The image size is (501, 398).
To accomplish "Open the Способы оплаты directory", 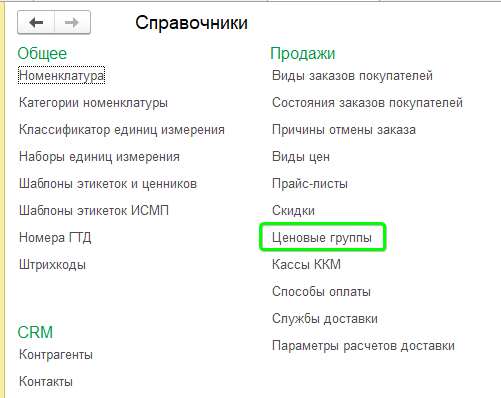I will pos(321,292).
